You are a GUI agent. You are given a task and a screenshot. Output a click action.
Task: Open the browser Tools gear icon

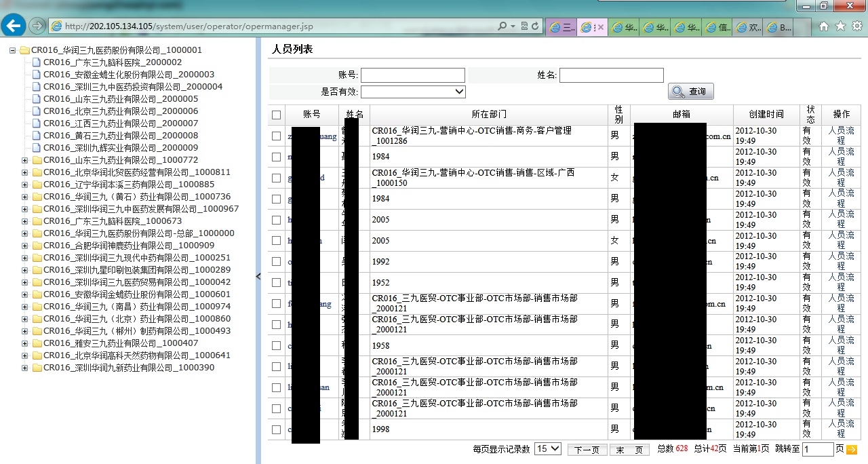(x=857, y=26)
